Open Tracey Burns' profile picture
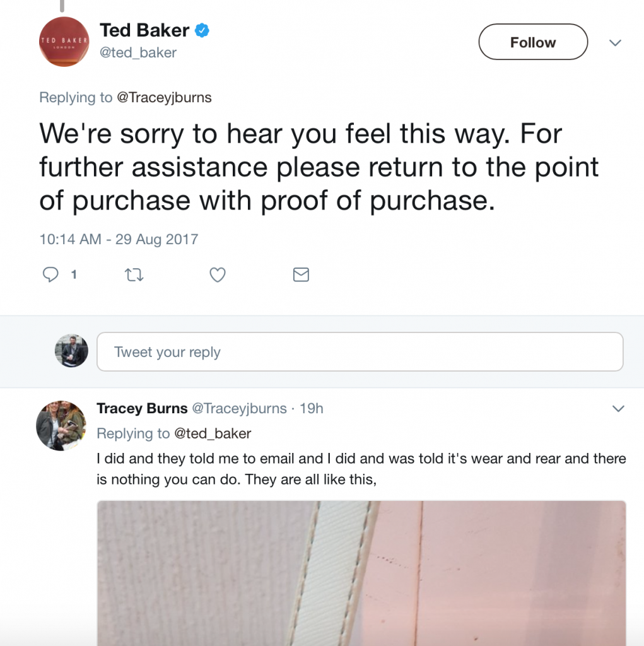 tap(61, 425)
